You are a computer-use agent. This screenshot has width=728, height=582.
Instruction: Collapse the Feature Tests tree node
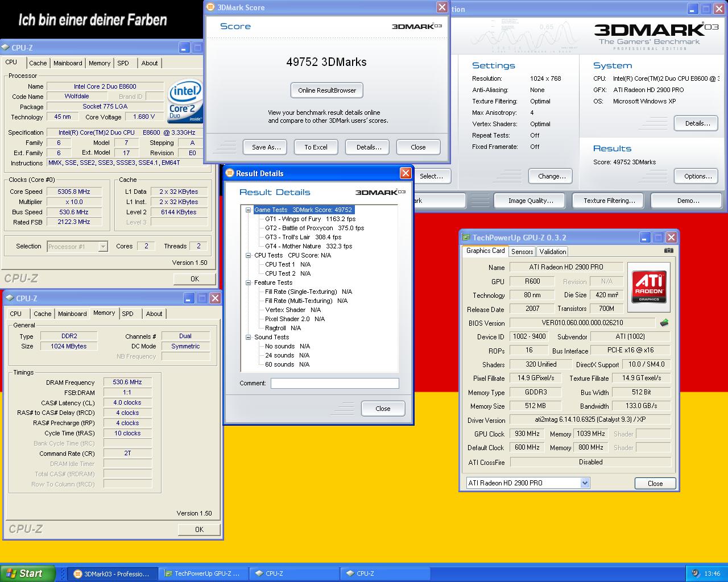pyautogui.click(x=249, y=282)
